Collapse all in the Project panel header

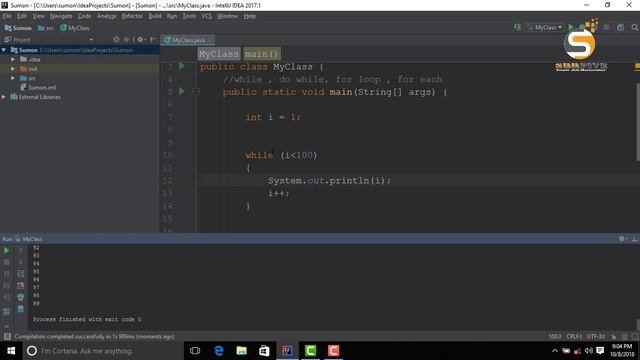(x=127, y=40)
